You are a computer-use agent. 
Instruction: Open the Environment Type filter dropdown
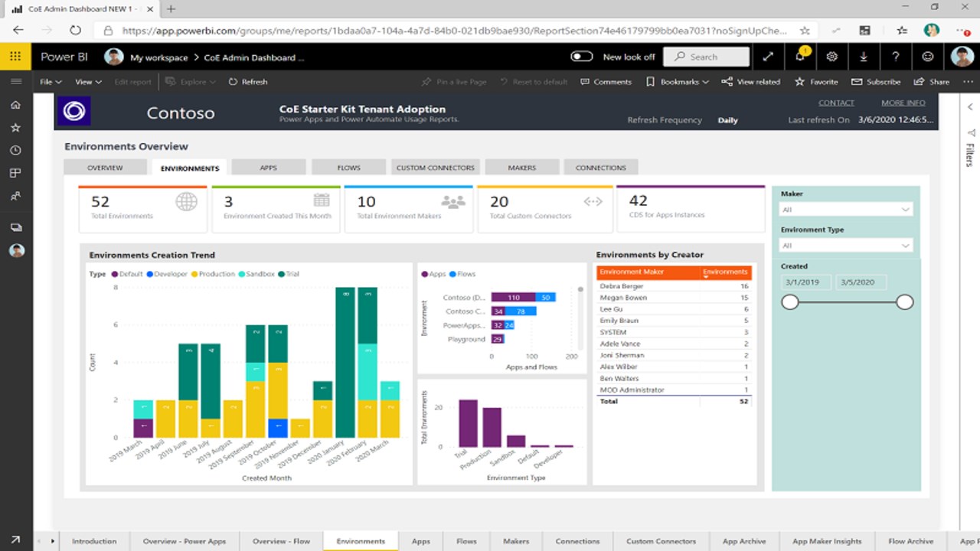tap(846, 246)
